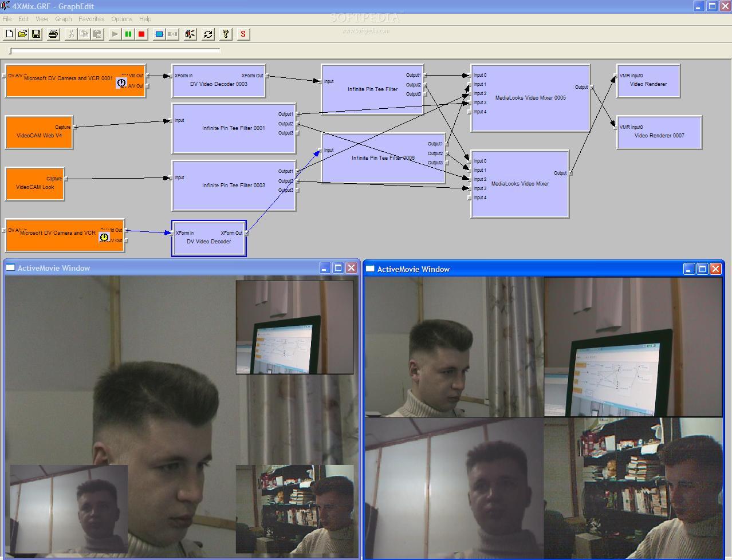
Task: Play the graph
Action: click(115, 34)
